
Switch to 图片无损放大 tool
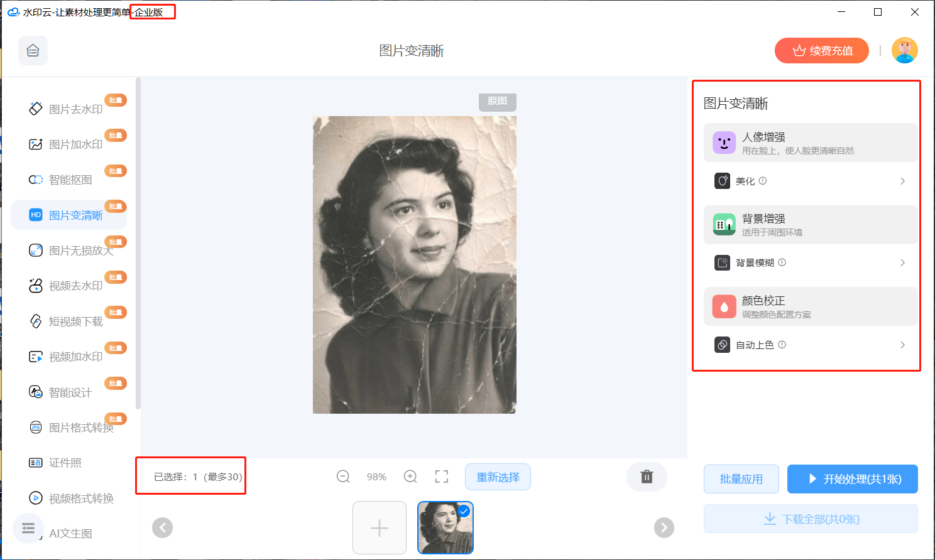(69, 250)
